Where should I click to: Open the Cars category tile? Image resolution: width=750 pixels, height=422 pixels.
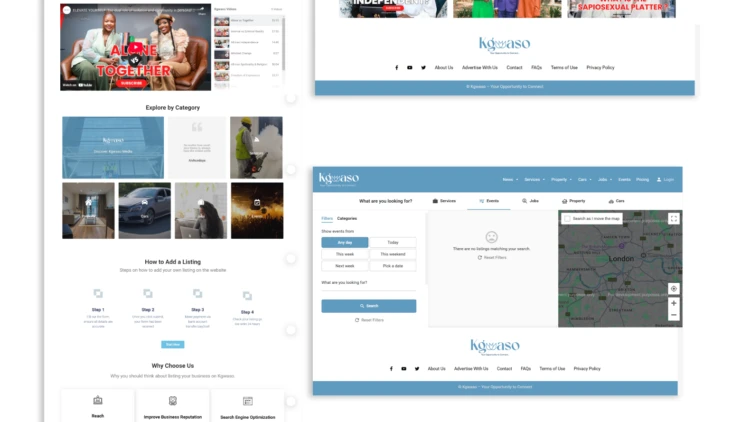click(144, 211)
